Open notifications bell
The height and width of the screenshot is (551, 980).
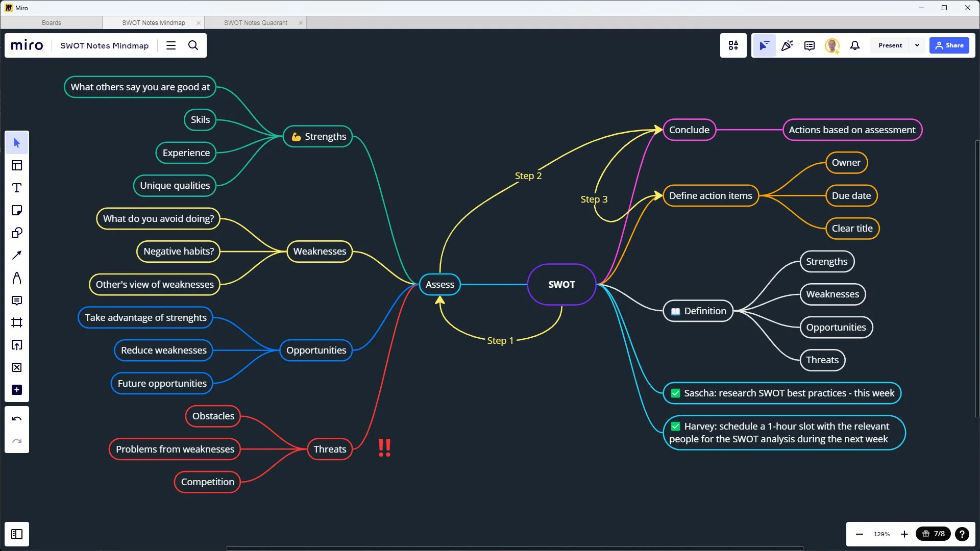coord(854,45)
